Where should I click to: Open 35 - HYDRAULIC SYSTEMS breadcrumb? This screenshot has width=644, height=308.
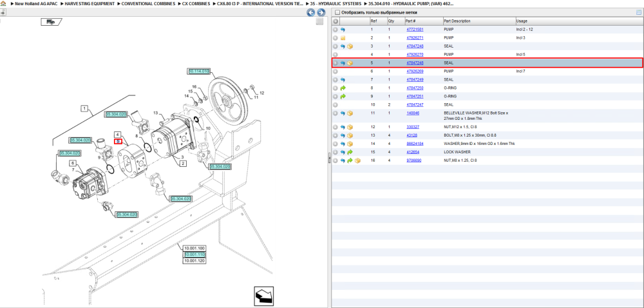[x=336, y=3]
